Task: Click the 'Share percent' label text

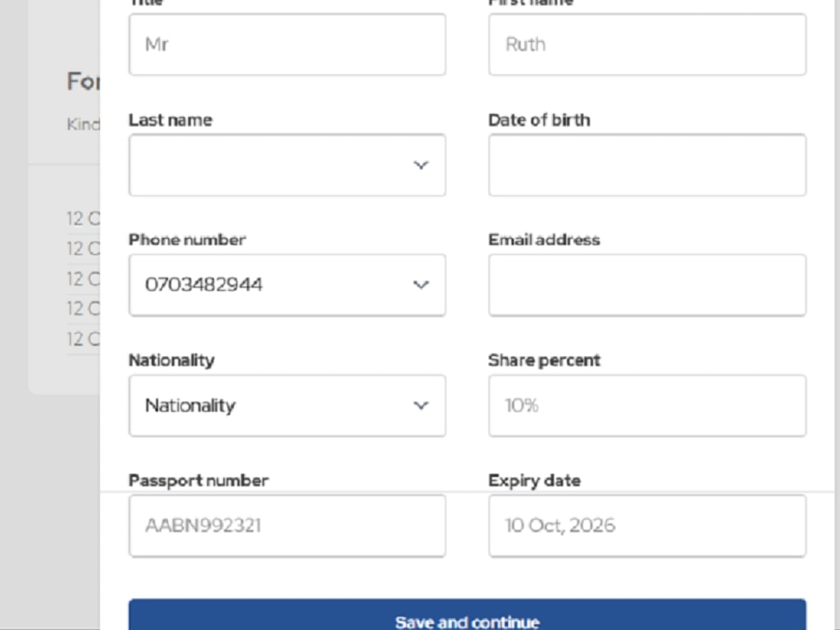Action: pos(543,360)
